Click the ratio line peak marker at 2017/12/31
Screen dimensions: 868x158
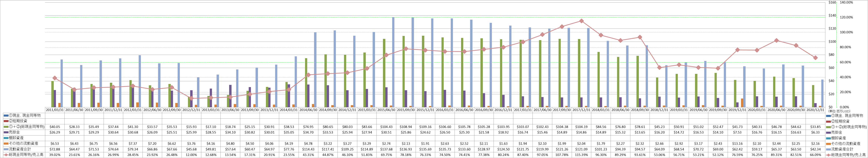pos(581,21)
